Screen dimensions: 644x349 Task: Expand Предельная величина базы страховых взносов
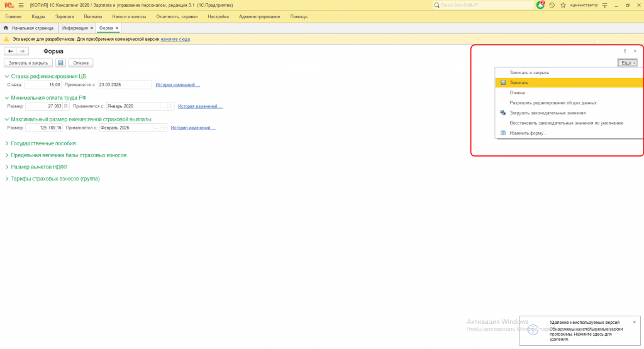coord(6,155)
